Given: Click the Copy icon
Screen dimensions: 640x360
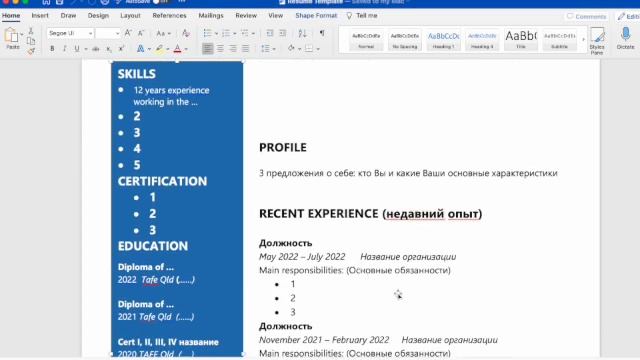Looking at the screenshot, I should tap(31, 41).
